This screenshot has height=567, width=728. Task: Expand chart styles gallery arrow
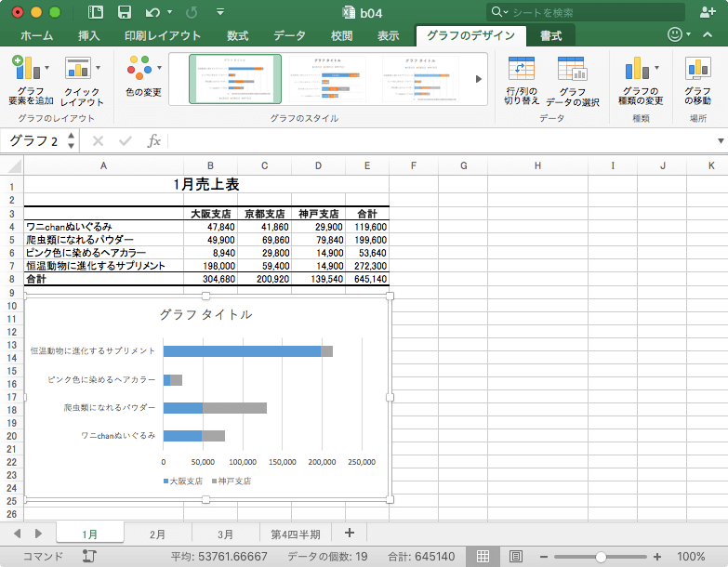click(479, 79)
